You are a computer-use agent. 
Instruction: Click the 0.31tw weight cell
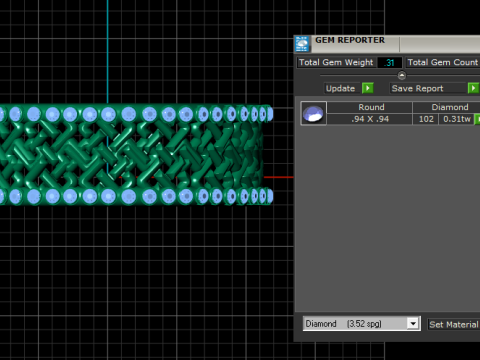[457, 119]
